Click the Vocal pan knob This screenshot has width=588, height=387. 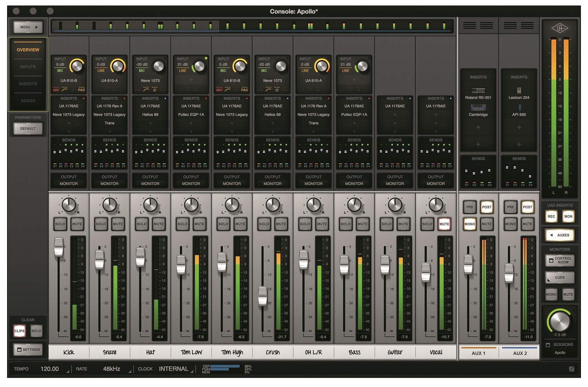(436, 205)
